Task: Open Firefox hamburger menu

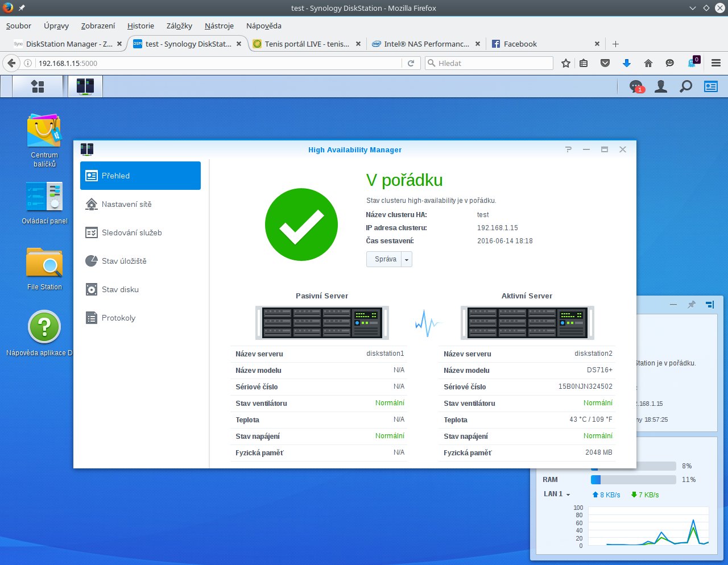Action: point(716,63)
